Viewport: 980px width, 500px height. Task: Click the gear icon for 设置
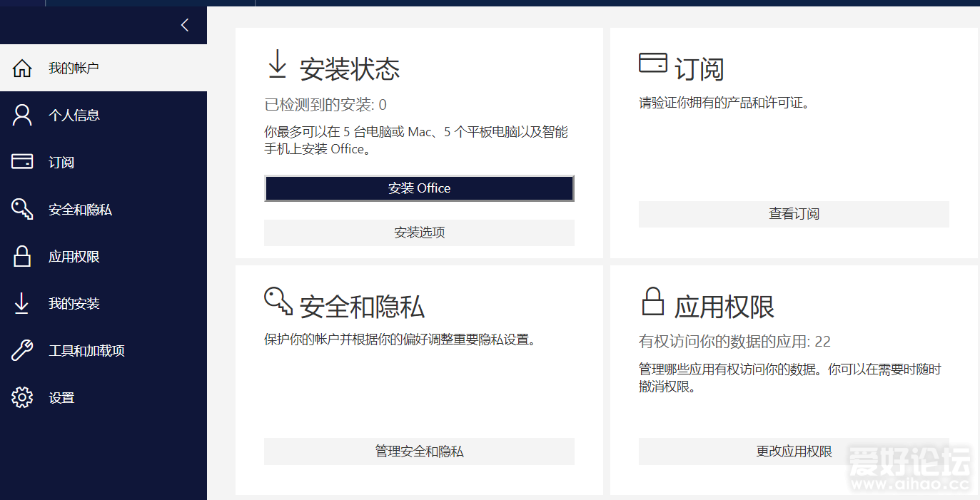[x=22, y=397]
